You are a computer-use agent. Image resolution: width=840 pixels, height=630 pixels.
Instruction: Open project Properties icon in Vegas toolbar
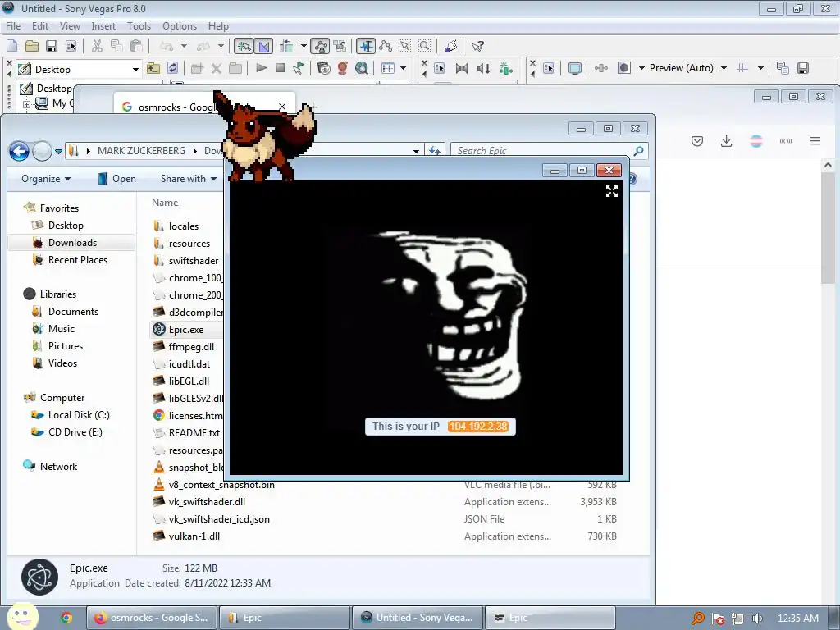(71, 46)
